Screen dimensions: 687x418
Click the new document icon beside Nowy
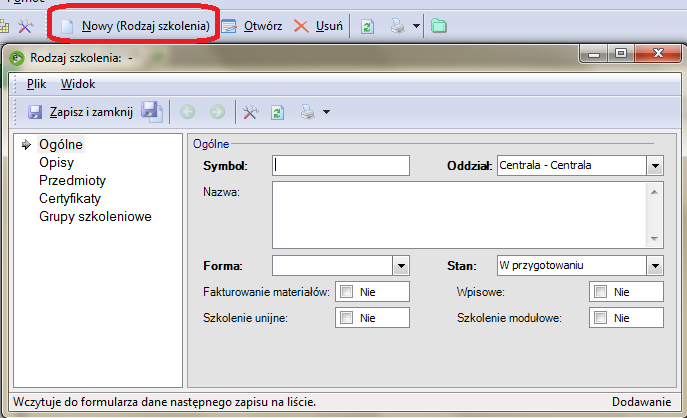[67, 26]
